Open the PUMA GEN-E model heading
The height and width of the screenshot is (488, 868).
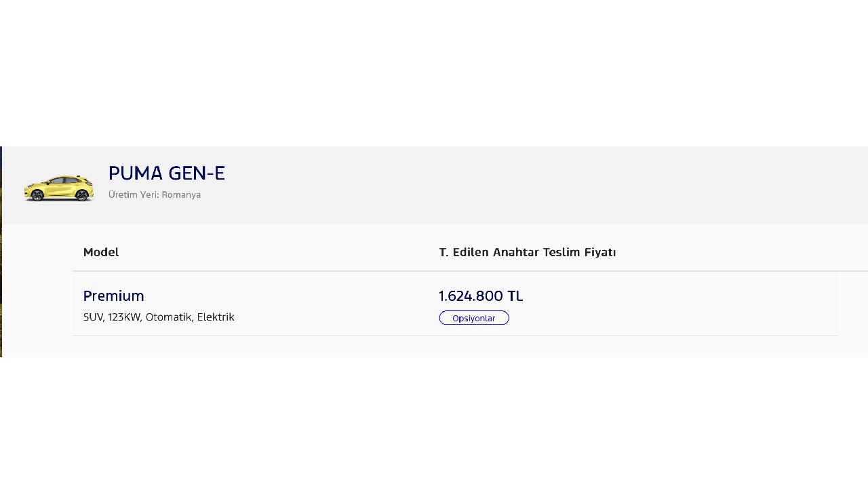pyautogui.click(x=167, y=174)
